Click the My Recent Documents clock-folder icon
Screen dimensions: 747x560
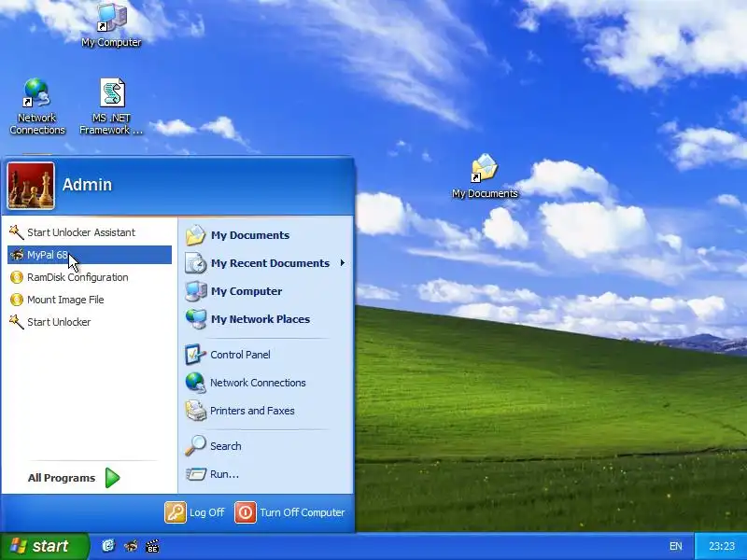195,263
